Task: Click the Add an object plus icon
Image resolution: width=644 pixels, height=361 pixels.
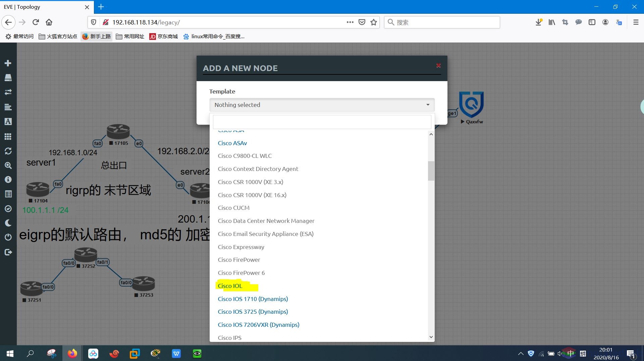Action: (8, 63)
